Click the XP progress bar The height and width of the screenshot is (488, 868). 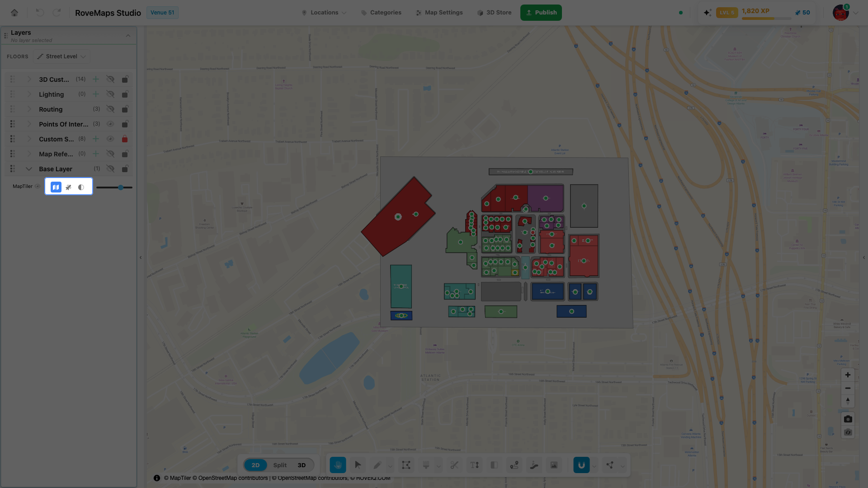(x=766, y=19)
